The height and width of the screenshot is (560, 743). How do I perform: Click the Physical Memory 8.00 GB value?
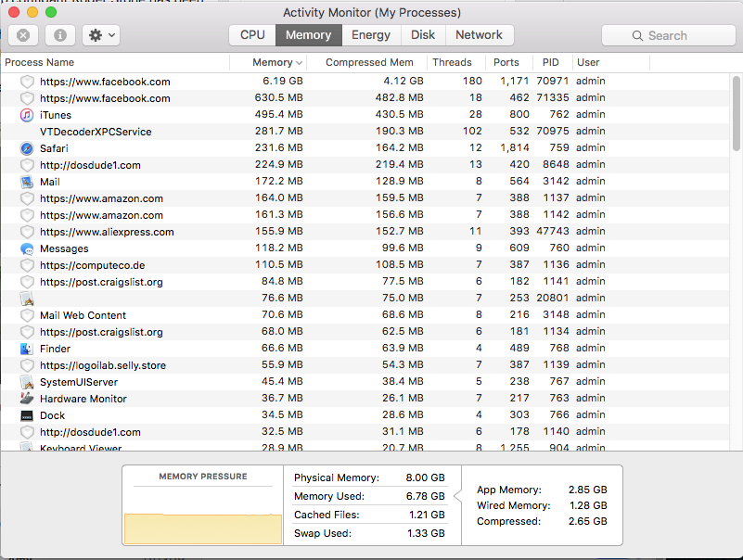(425, 477)
